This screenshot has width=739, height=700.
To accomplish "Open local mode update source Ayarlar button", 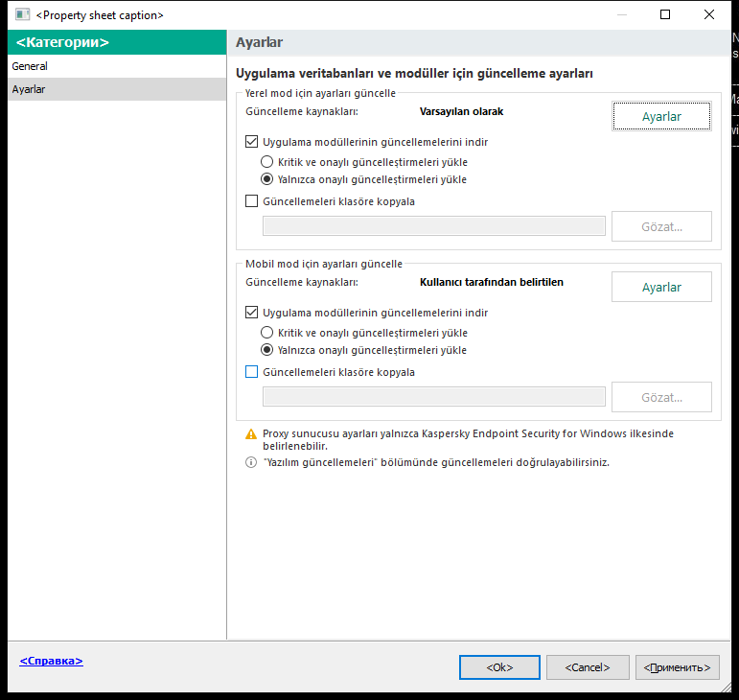I will [x=661, y=116].
